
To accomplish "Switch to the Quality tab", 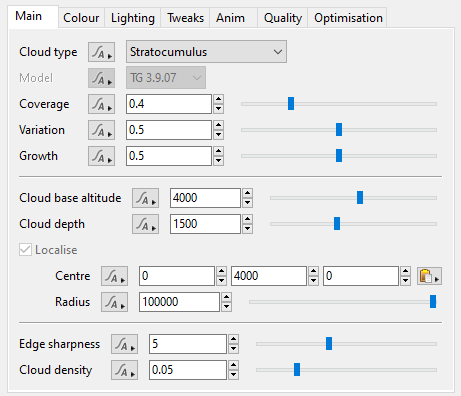I will pyautogui.click(x=283, y=18).
